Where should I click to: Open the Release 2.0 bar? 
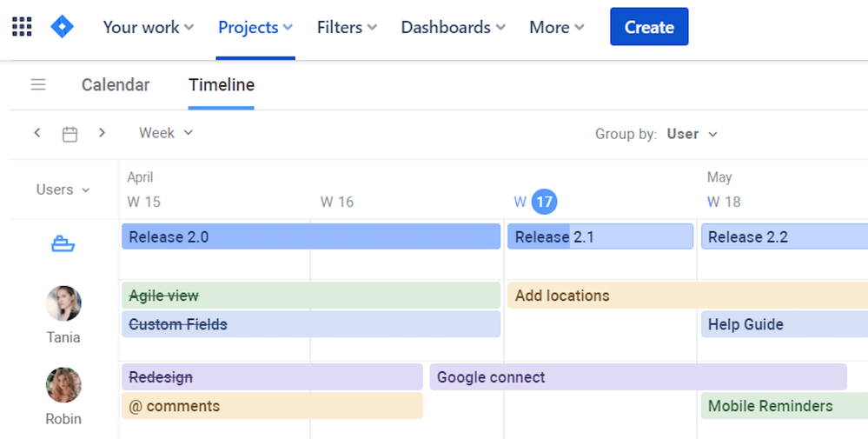point(311,236)
